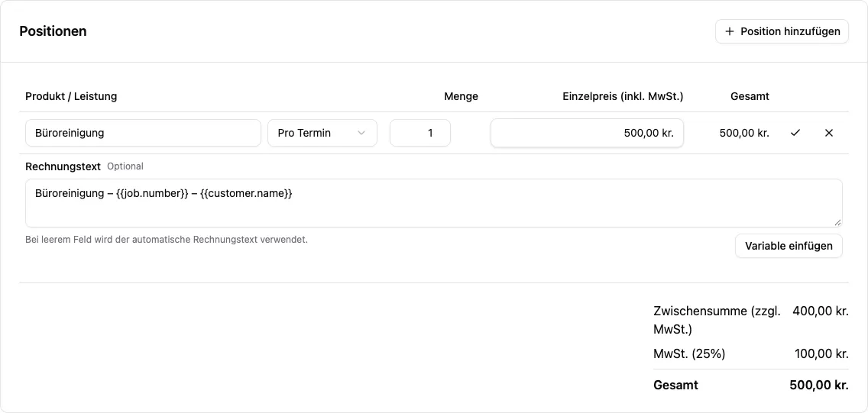Click the bold Gesamt label in the summary
Screen dimensions: 868x413
click(x=676, y=386)
